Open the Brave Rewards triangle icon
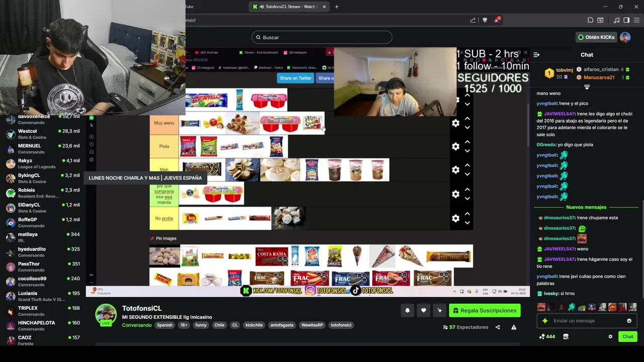 [x=497, y=20]
